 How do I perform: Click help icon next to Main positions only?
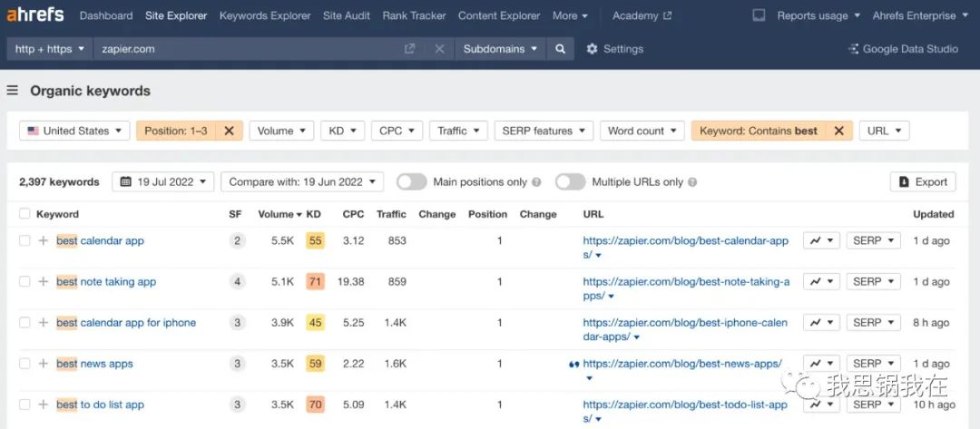point(536,182)
